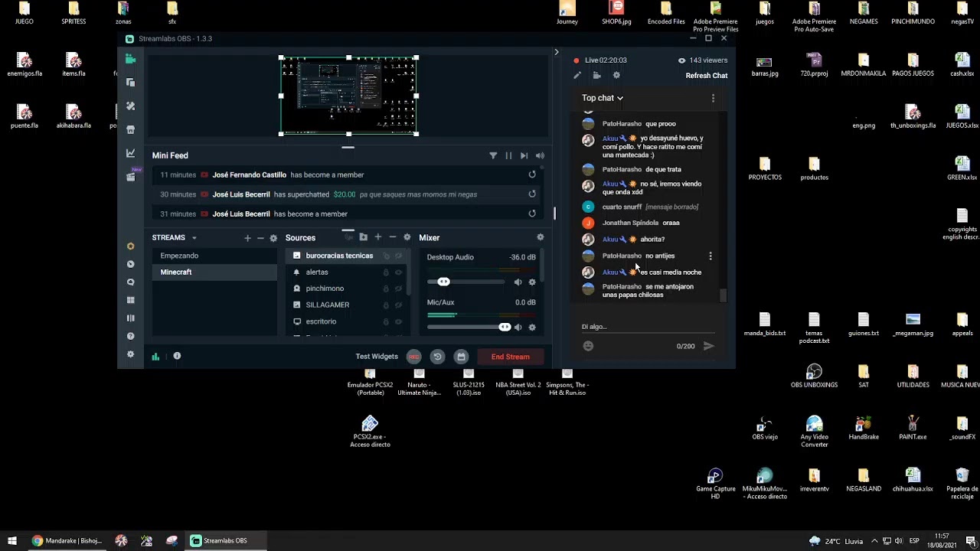
Task: Open the Themes wand icon in sidebar
Action: point(131,106)
